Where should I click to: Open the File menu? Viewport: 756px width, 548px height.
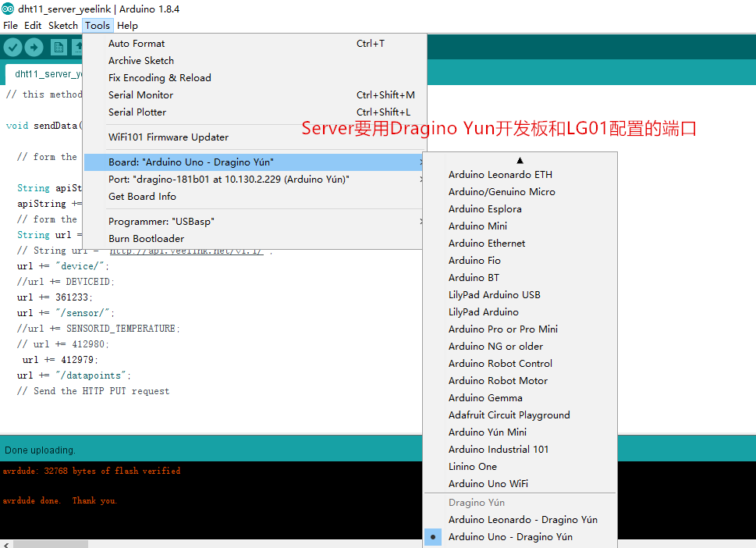click(x=10, y=26)
